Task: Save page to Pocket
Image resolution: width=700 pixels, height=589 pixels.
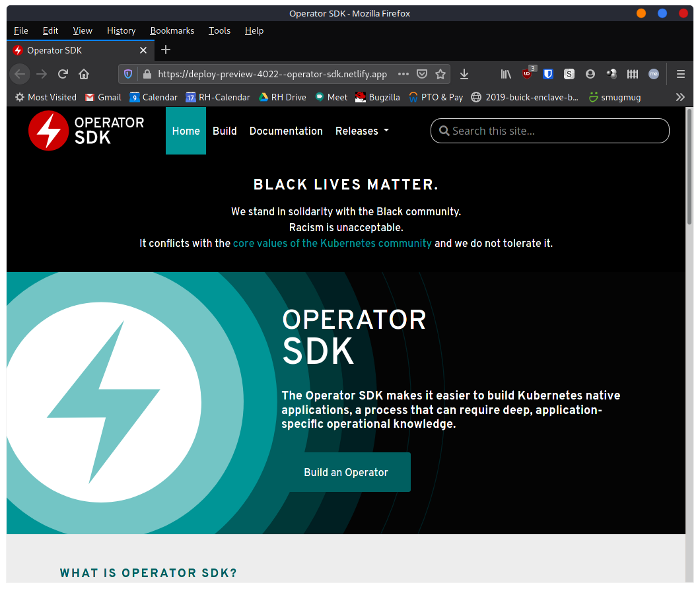Action: 422,74
